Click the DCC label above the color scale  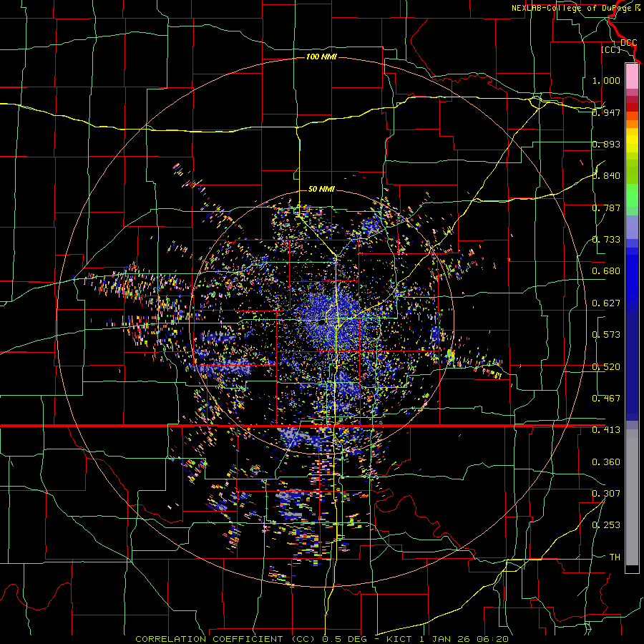click(x=628, y=43)
